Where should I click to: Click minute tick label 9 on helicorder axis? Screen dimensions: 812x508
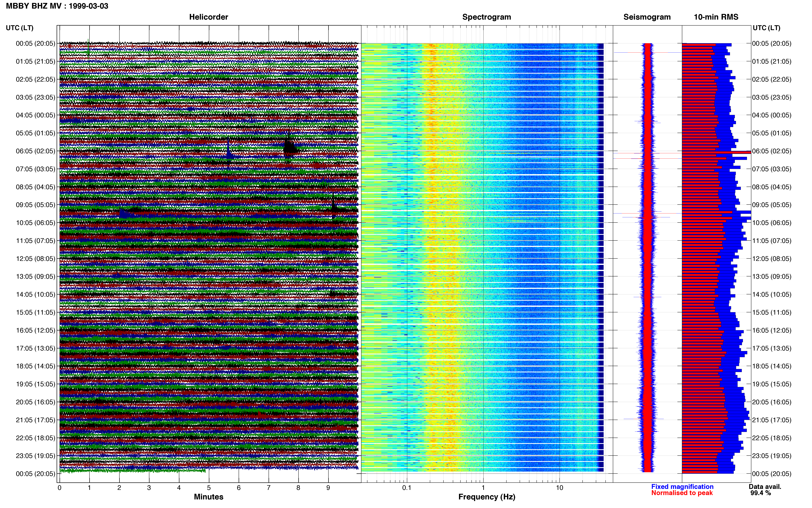click(328, 487)
